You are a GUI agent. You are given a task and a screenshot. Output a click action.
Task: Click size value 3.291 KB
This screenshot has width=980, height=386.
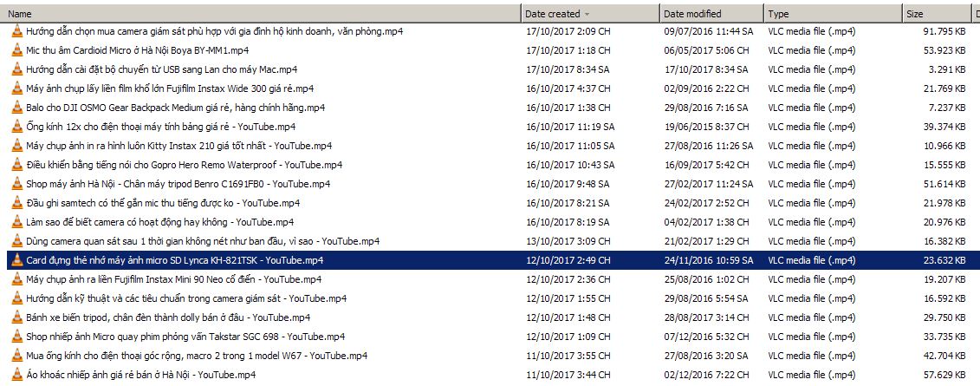coord(948,69)
